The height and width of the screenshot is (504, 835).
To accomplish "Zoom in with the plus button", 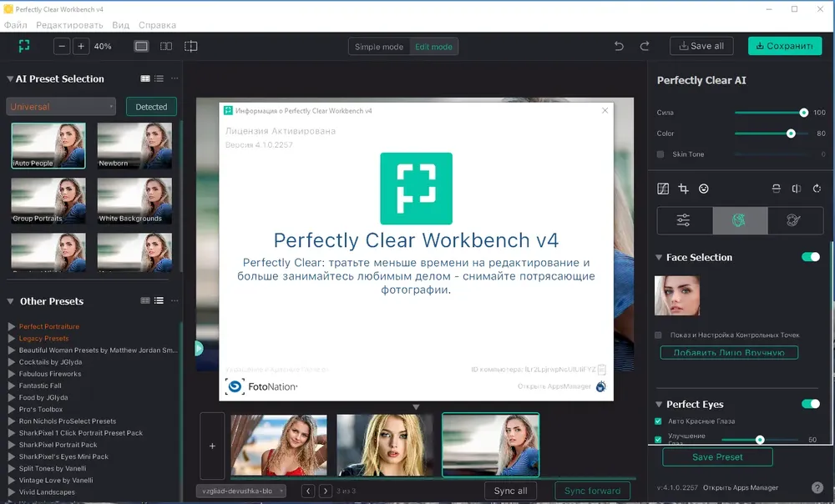I will tap(81, 46).
